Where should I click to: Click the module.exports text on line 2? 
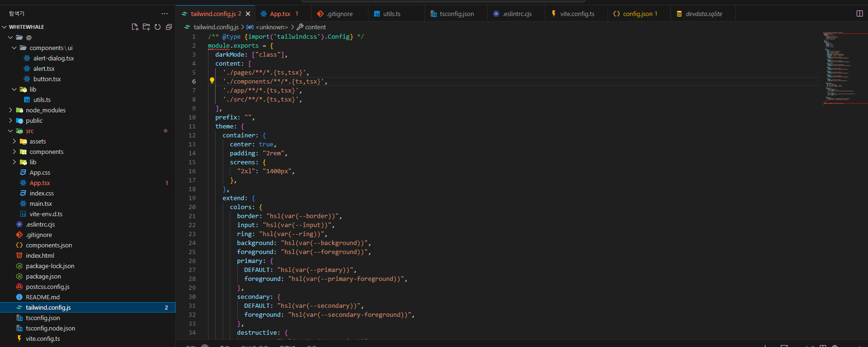(x=233, y=45)
